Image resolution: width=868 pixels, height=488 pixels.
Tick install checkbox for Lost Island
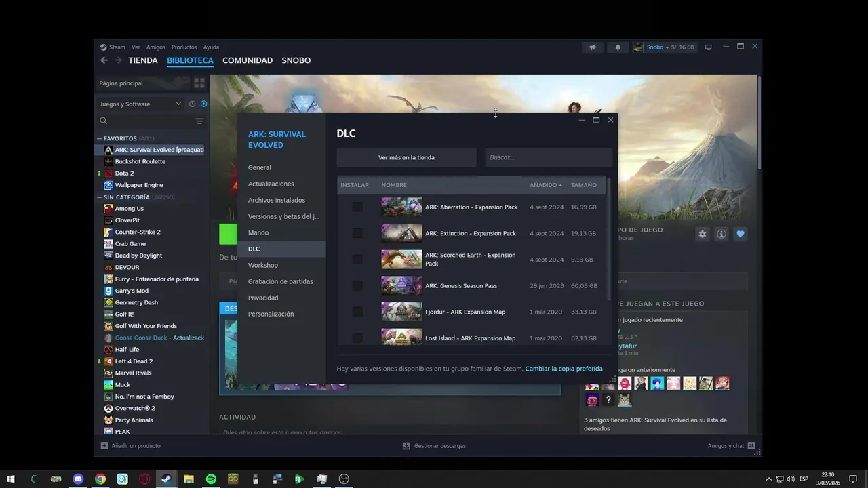point(357,338)
